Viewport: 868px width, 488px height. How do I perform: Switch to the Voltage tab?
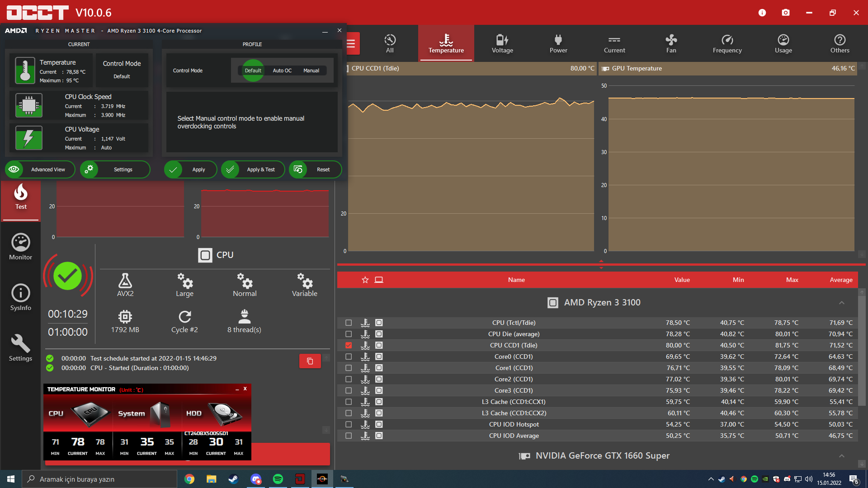coord(502,43)
